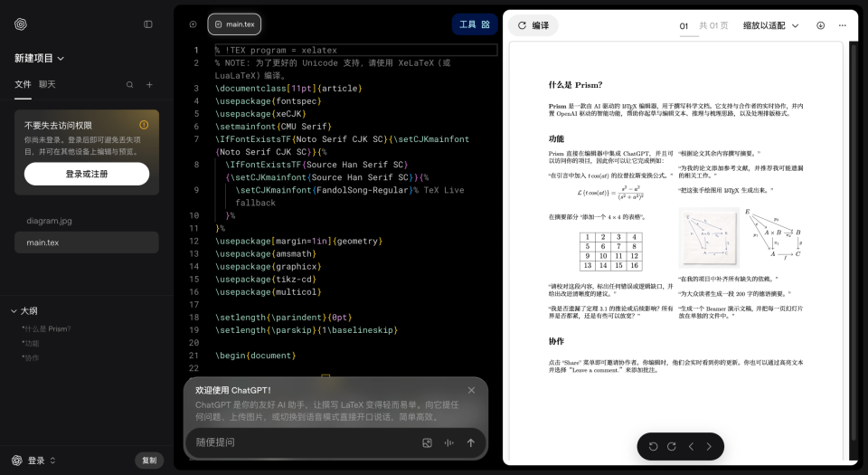
Task: Click the page number field 01
Action: click(684, 26)
